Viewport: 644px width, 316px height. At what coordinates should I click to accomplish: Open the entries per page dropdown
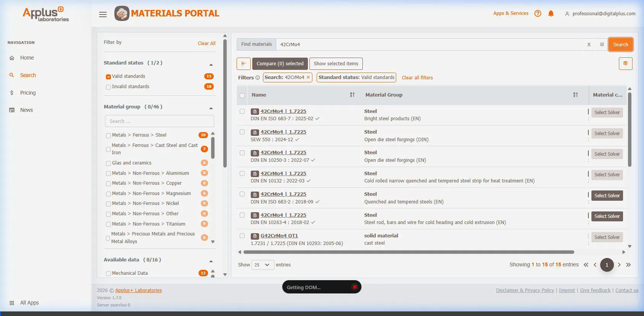point(263,265)
